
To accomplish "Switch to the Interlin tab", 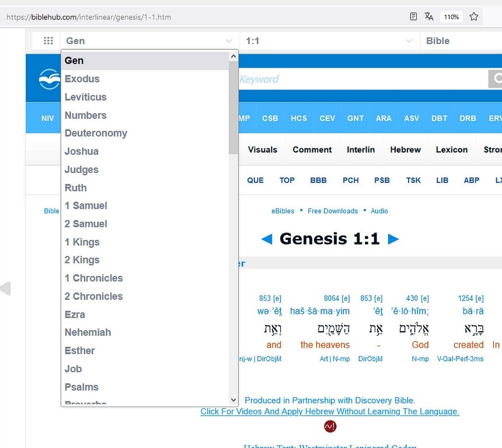I will [x=361, y=150].
